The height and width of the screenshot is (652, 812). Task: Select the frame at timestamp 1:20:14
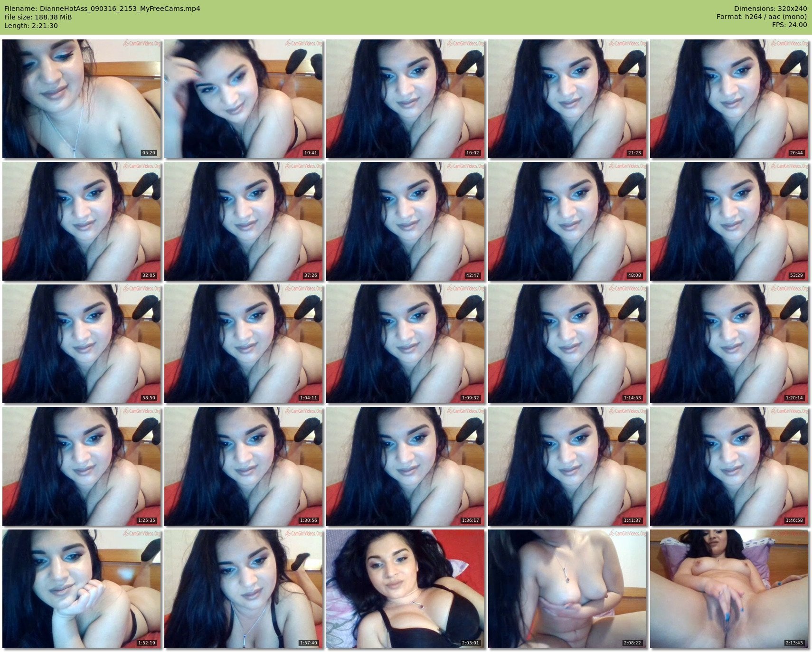click(729, 344)
